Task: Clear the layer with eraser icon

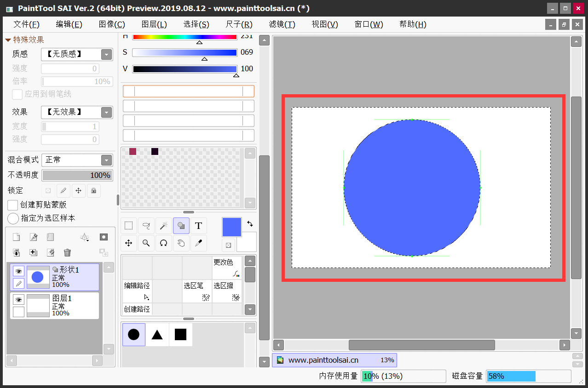Action: [51, 252]
